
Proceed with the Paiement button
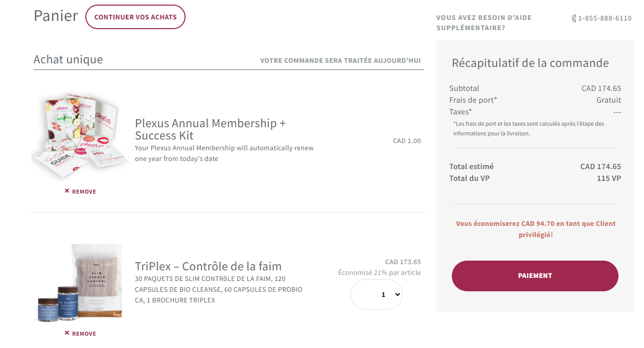click(535, 276)
